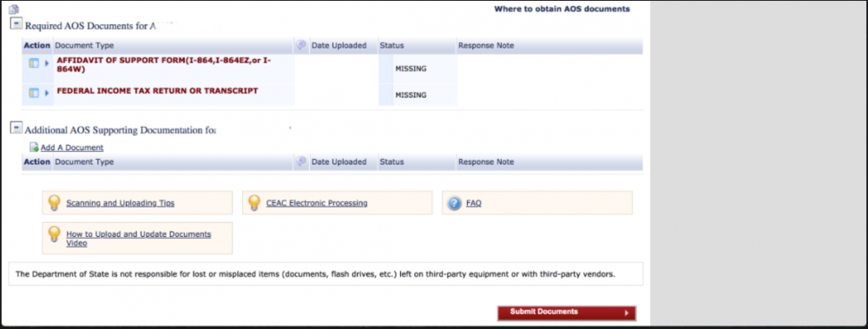Open Scanning and Uploading Tips link

click(120, 203)
